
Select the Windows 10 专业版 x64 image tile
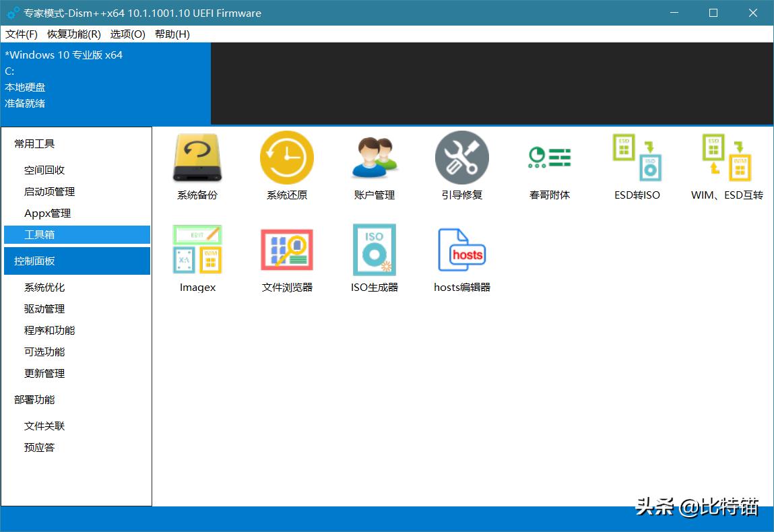[x=106, y=84]
